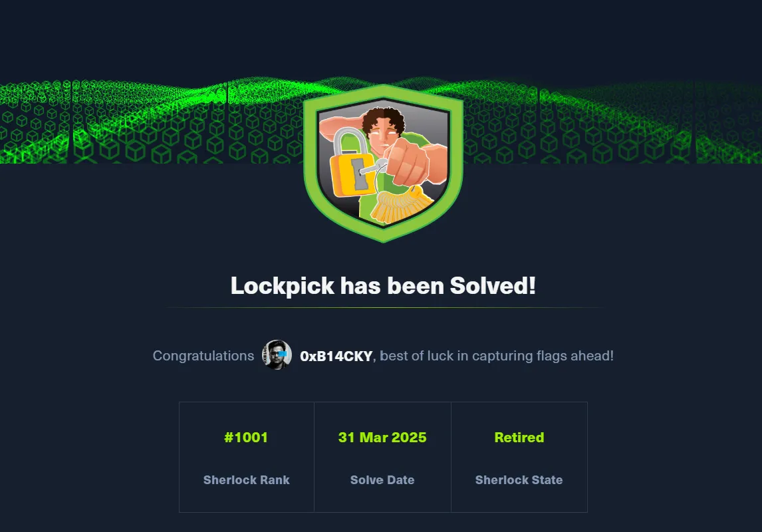Open the 0xB14CKY username profile link

[336, 356]
